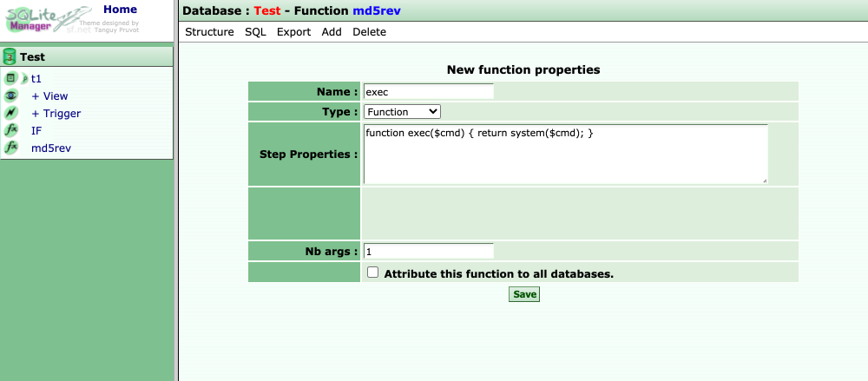
Task: Click the textarea resize handle corner
Action: pyautogui.click(x=765, y=180)
